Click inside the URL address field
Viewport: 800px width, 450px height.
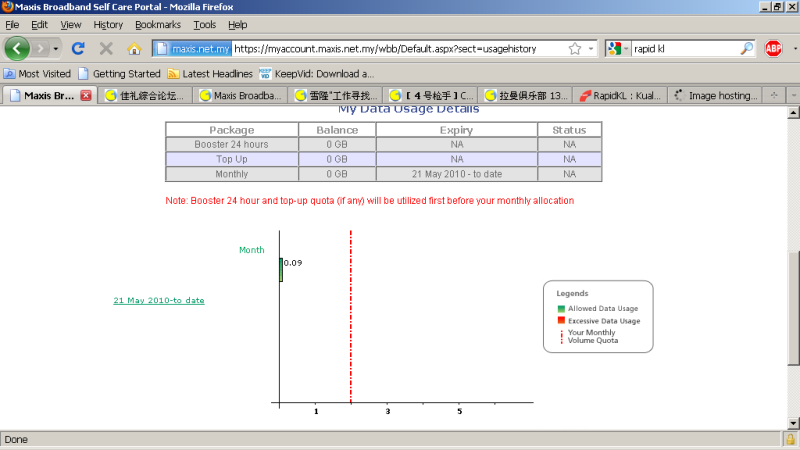[x=398, y=48]
